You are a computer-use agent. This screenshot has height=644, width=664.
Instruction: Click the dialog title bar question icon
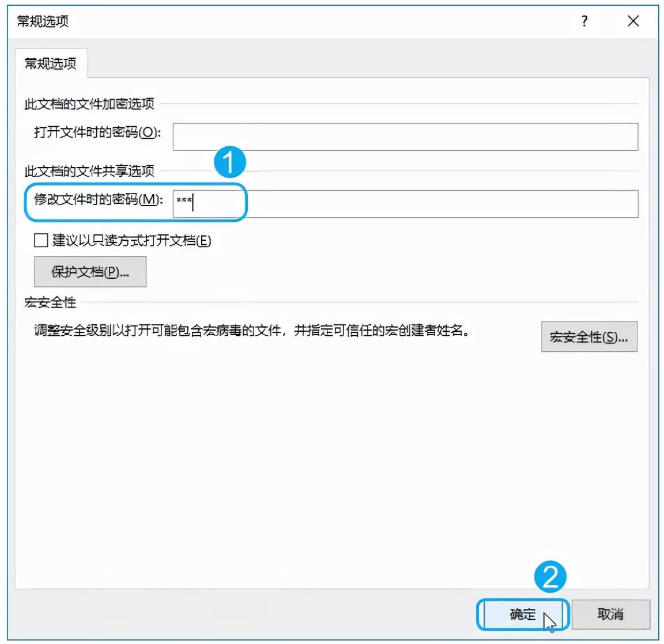584,21
